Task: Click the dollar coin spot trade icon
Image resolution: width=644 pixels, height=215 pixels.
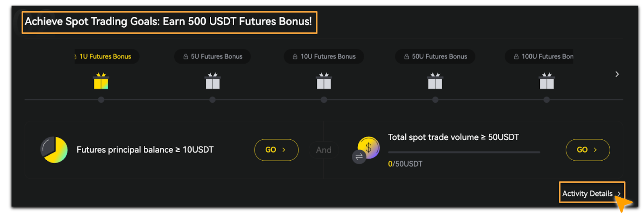Action: [x=369, y=147]
